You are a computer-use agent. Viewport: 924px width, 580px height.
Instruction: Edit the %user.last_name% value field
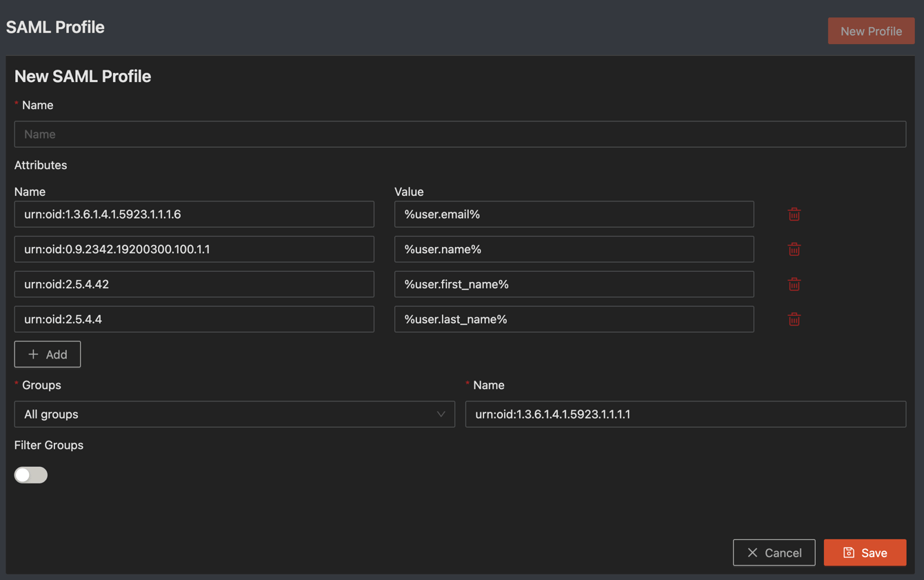pos(574,319)
